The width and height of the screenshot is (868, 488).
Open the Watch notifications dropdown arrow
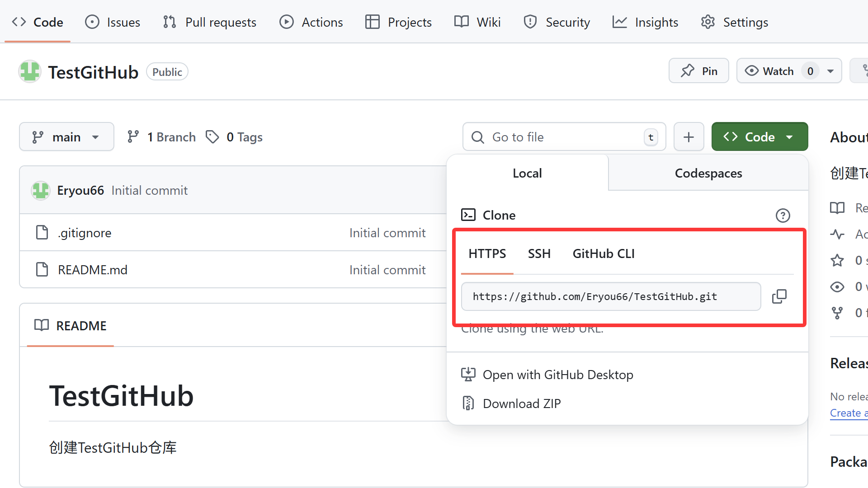(x=830, y=71)
